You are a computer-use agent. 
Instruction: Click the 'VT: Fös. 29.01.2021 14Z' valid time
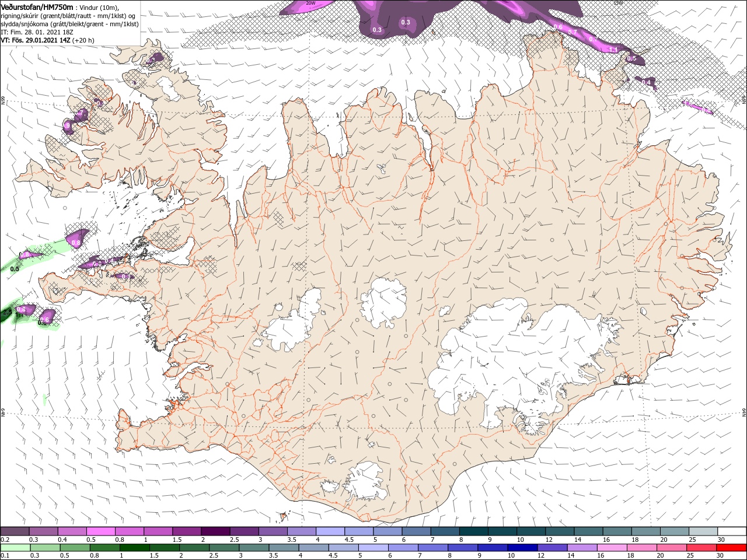[36, 40]
